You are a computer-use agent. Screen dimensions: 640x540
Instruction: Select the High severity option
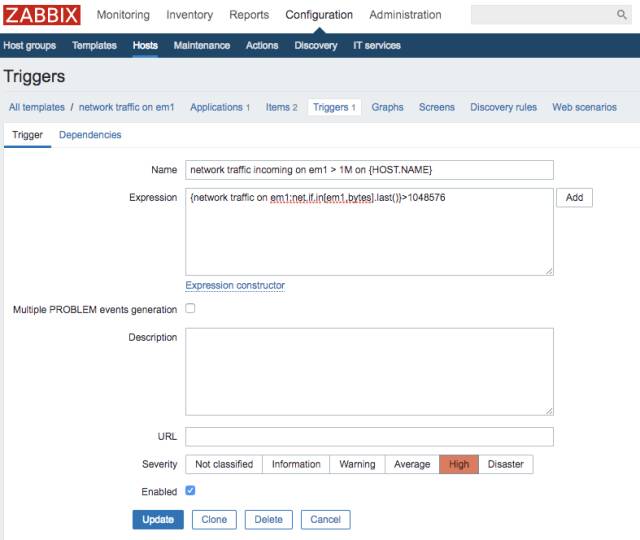459,464
